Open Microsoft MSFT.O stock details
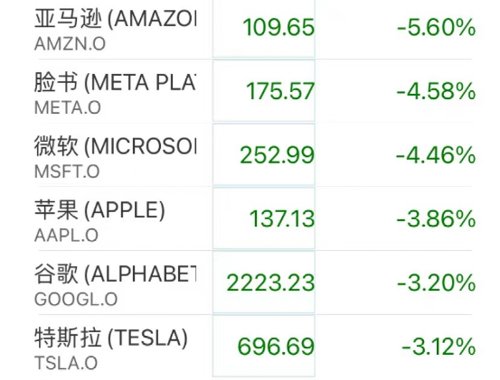The image size is (500, 380). (x=253, y=155)
